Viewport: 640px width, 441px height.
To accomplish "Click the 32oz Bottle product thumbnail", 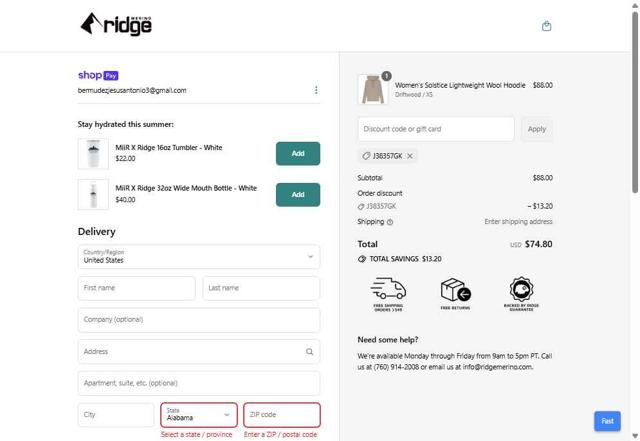I will click(93, 194).
